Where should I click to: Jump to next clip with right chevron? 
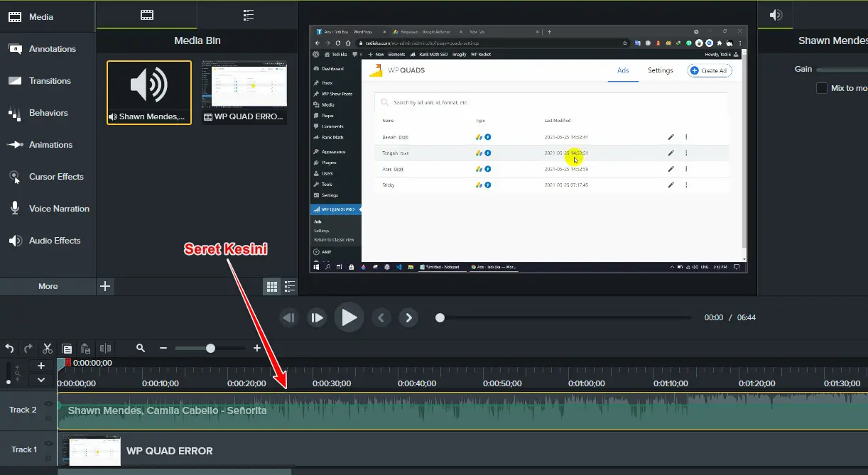[x=408, y=317]
